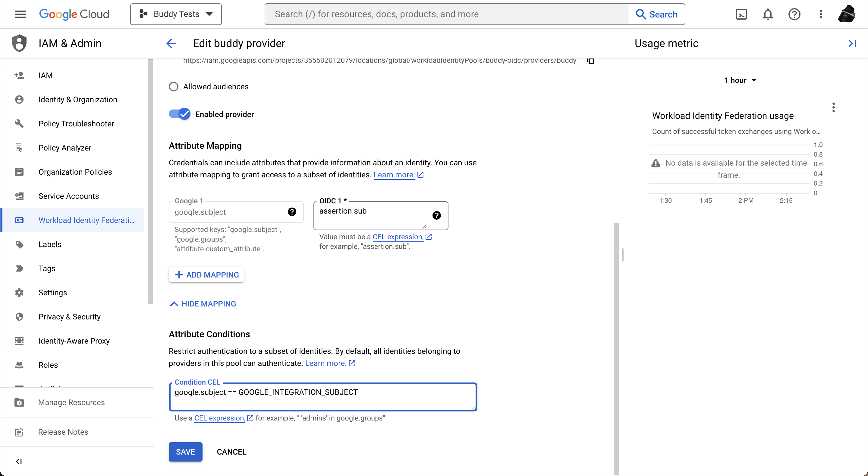Click the Service Accounts icon
This screenshot has height=476, width=868.
(x=19, y=196)
